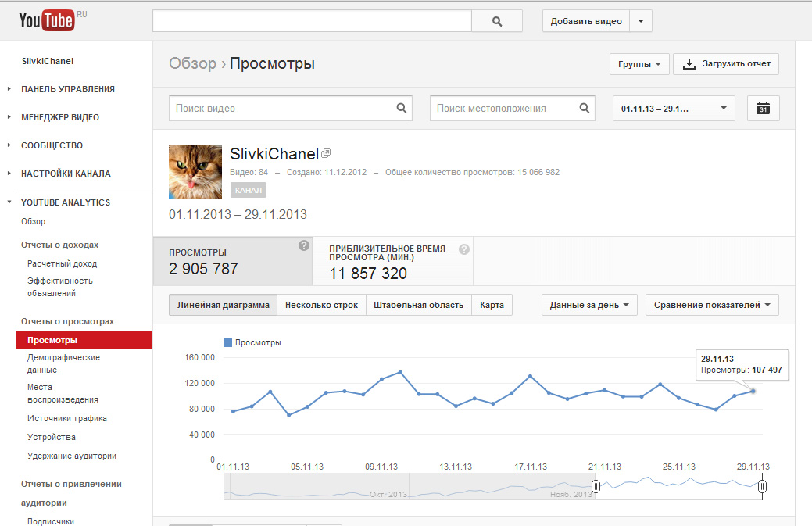812x526 pixels.
Task: Open the Данные за день dropdown
Action: coord(589,305)
